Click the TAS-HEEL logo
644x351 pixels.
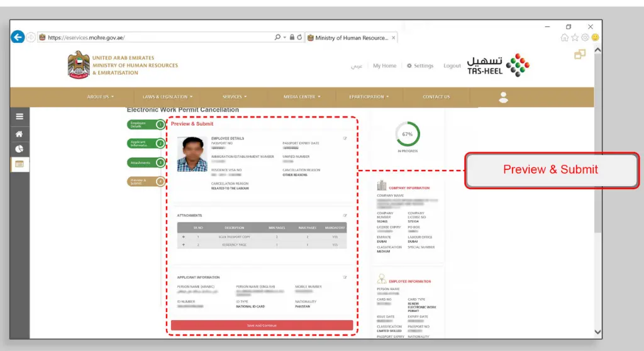[498, 65]
